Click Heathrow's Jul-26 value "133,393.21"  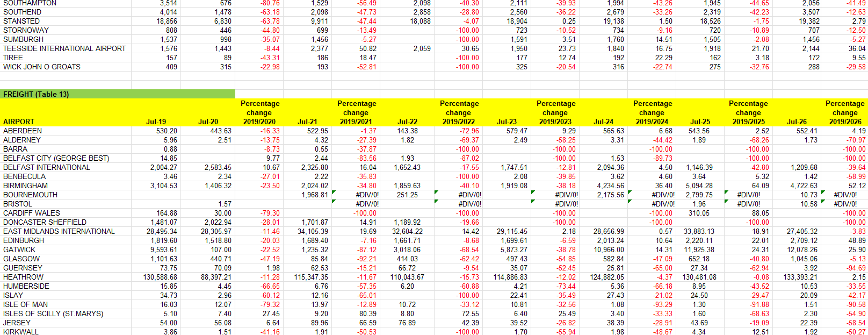click(800, 277)
